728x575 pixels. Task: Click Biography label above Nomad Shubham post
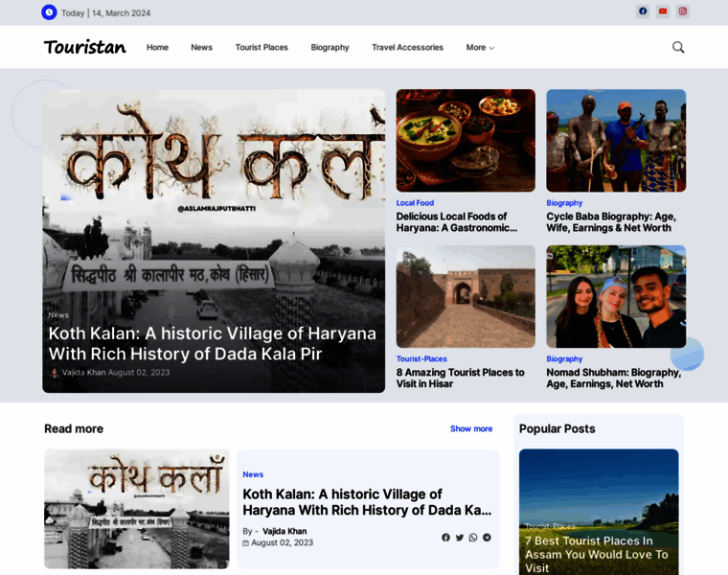[x=564, y=359]
